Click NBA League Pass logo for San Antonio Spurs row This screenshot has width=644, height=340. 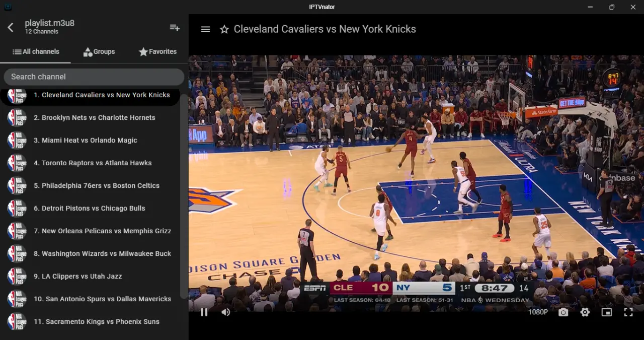pos(17,299)
